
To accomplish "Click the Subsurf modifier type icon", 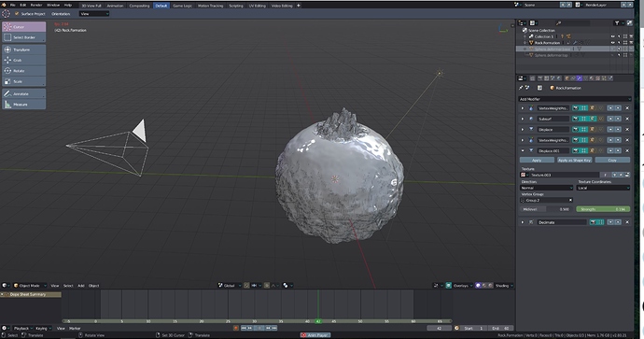I will 531,119.
